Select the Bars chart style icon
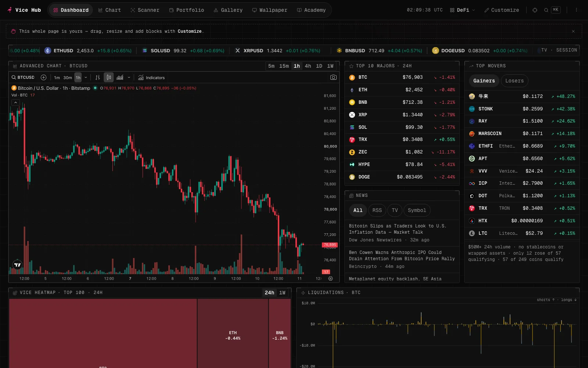This screenshot has width=588, height=368. (x=97, y=77)
